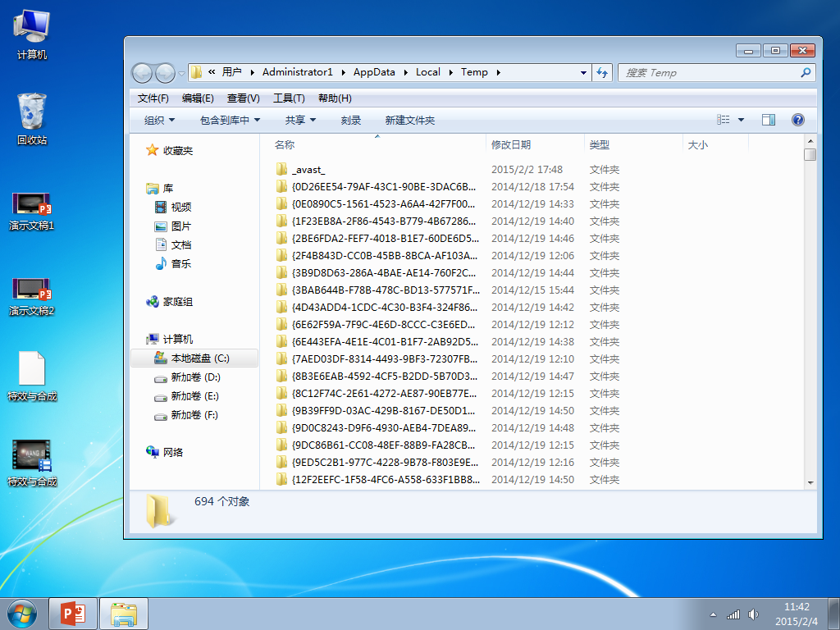Select 演示文稿2 desktop file

32,296
